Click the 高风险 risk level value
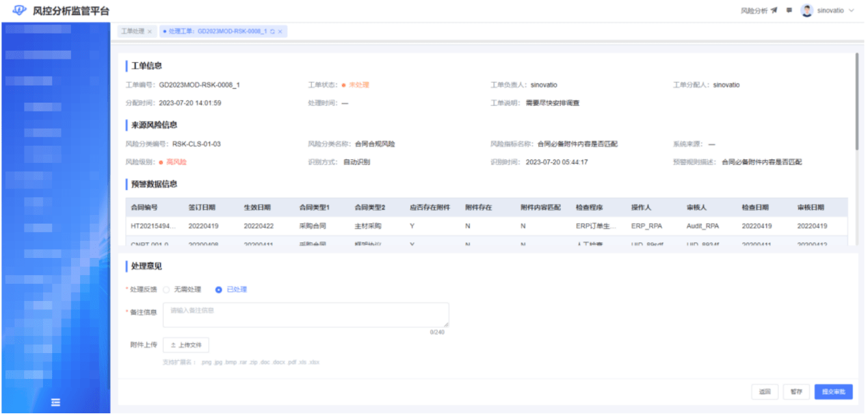868x416 pixels. click(172, 162)
